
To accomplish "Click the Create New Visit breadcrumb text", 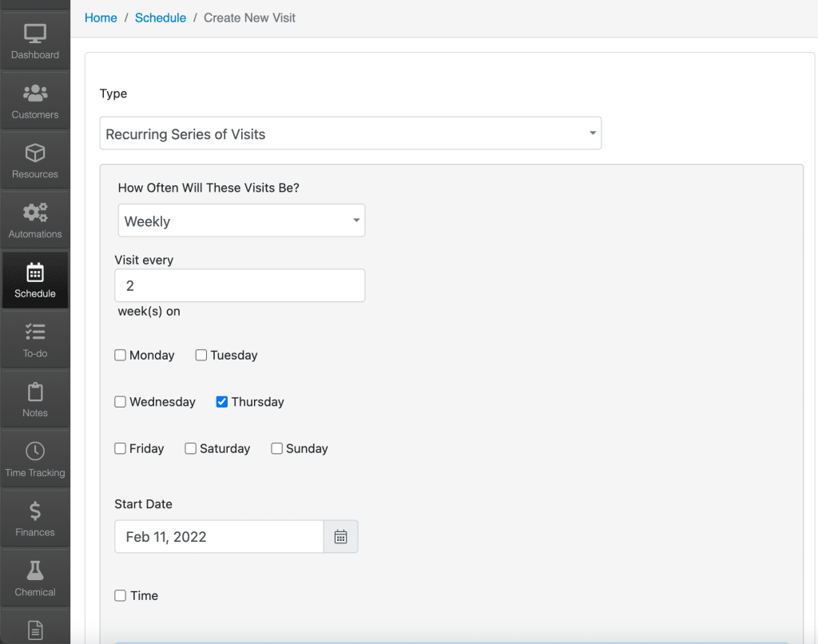I will [x=249, y=18].
